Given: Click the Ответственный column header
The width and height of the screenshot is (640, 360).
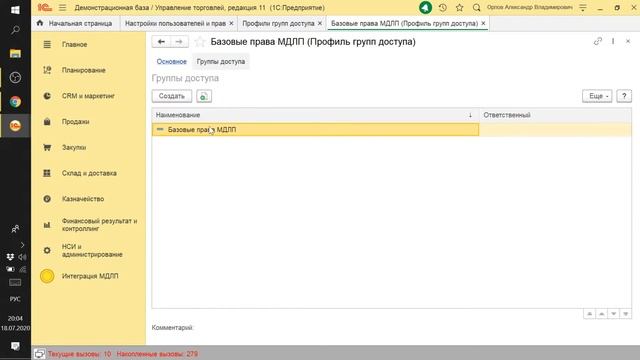Looking at the screenshot, I should click(x=555, y=115).
